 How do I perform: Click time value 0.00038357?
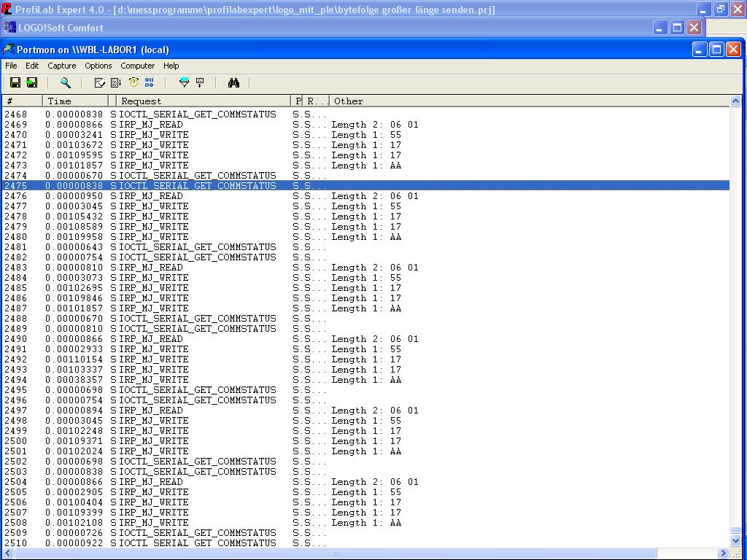(74, 379)
